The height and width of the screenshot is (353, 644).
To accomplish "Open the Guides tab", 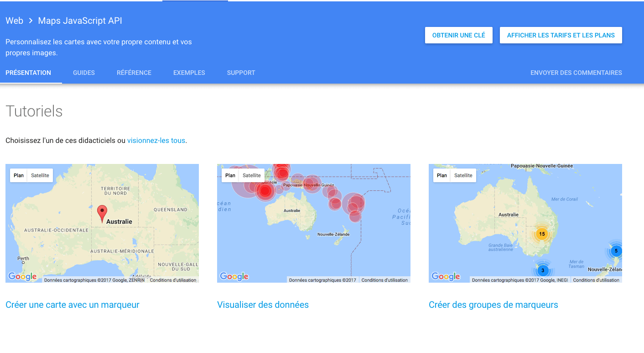I will [84, 73].
